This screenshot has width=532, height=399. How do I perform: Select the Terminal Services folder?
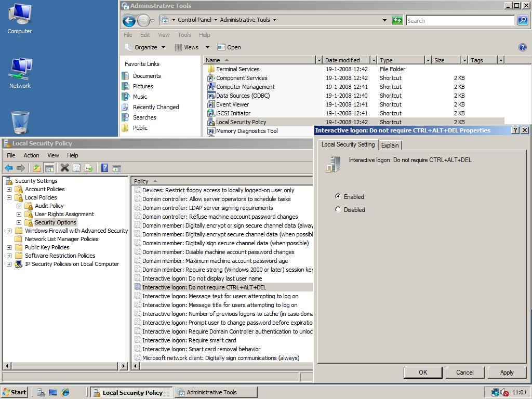(237, 69)
